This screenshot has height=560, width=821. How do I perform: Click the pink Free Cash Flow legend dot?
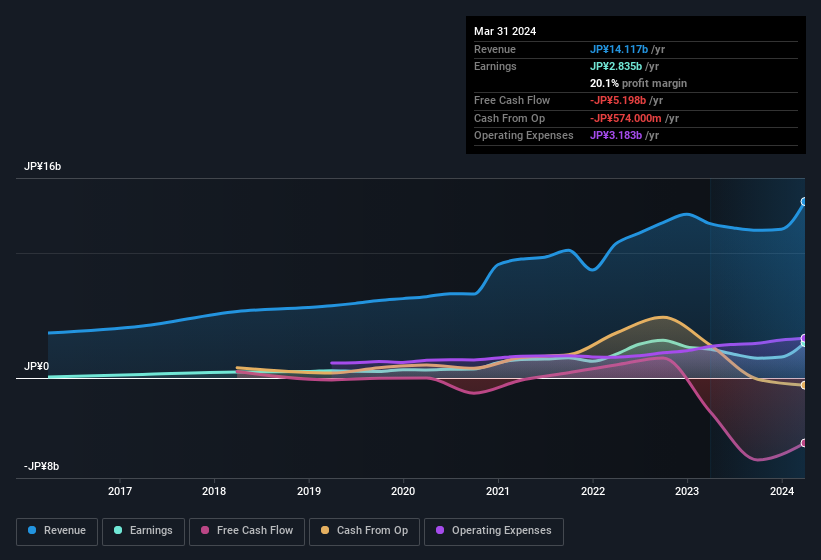click(x=206, y=531)
